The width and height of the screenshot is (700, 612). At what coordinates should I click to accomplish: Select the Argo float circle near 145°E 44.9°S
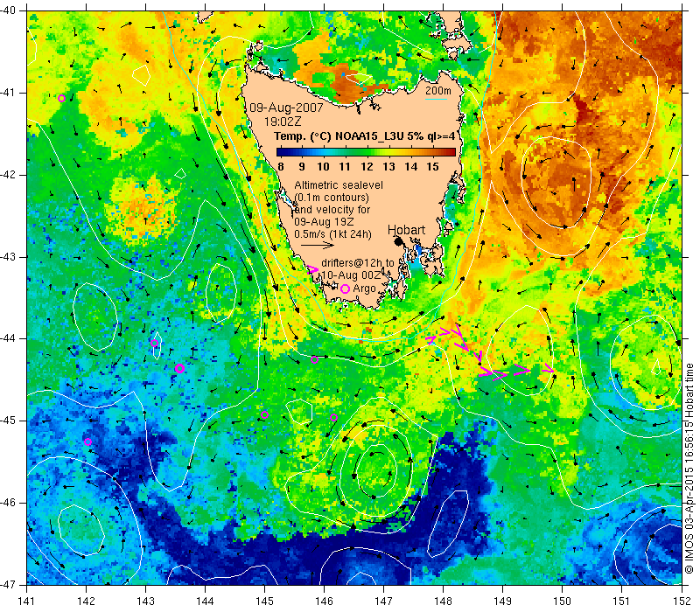[x=264, y=414]
